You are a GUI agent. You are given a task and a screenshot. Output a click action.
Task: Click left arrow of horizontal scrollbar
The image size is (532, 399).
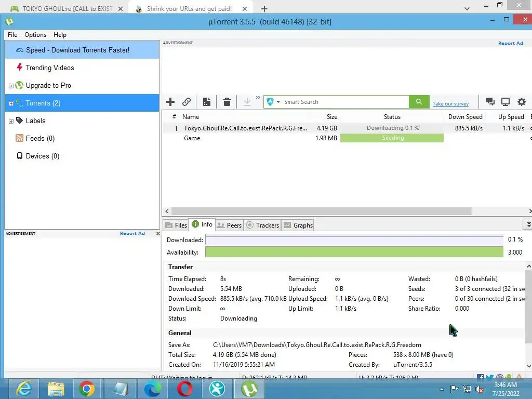[167, 211]
